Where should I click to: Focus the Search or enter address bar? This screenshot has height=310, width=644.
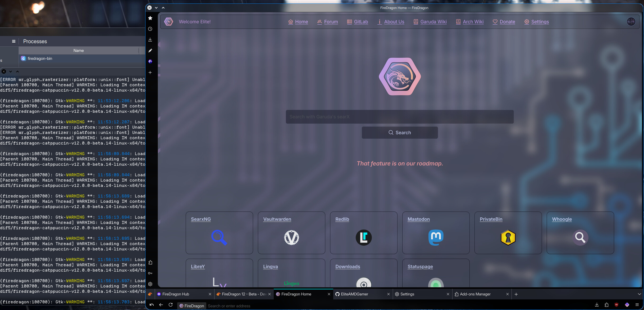coord(397,306)
